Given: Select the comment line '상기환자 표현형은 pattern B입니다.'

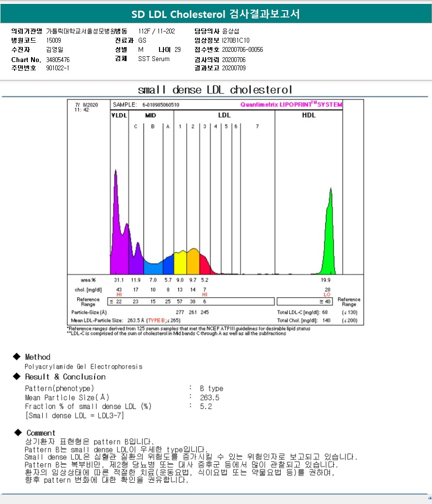Looking at the screenshot, I should 89,441.
